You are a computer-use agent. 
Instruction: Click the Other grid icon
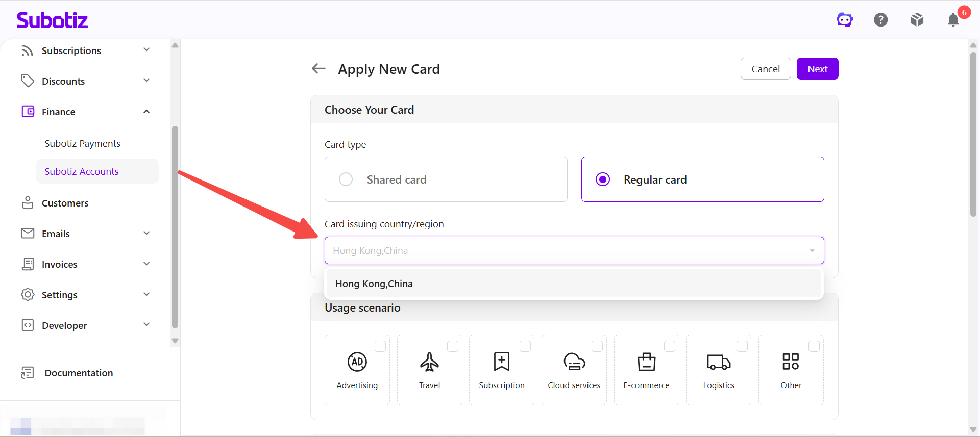coord(791,362)
